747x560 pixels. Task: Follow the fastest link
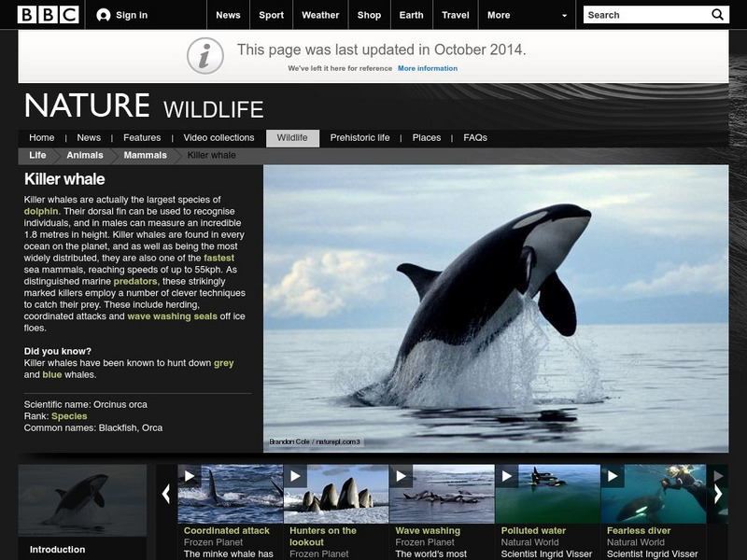pos(219,259)
